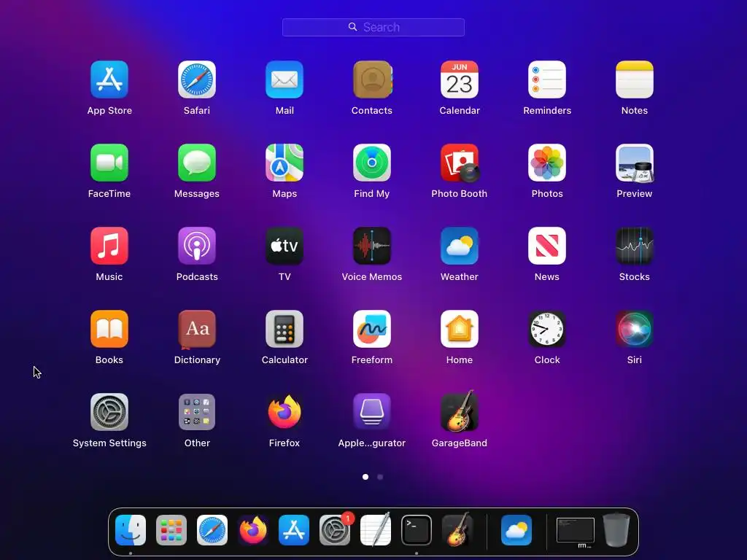The image size is (747, 560).
Task: Open the Mail app
Action: coord(285,79)
